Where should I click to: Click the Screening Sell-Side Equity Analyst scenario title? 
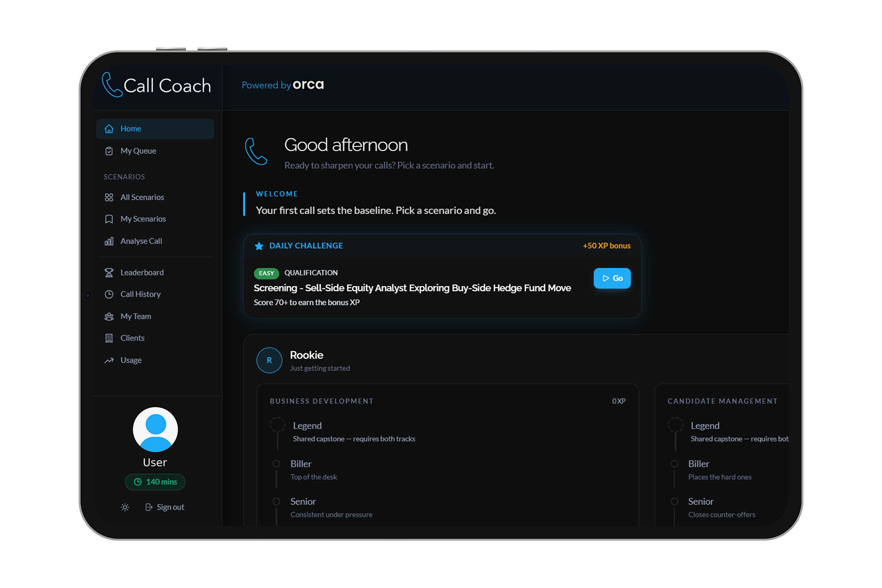coord(412,288)
